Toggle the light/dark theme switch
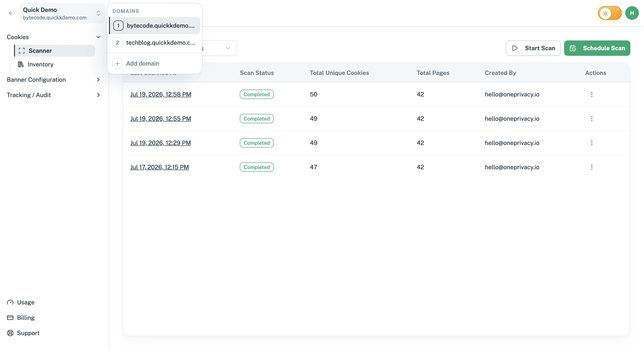The image size is (644, 350). click(610, 13)
